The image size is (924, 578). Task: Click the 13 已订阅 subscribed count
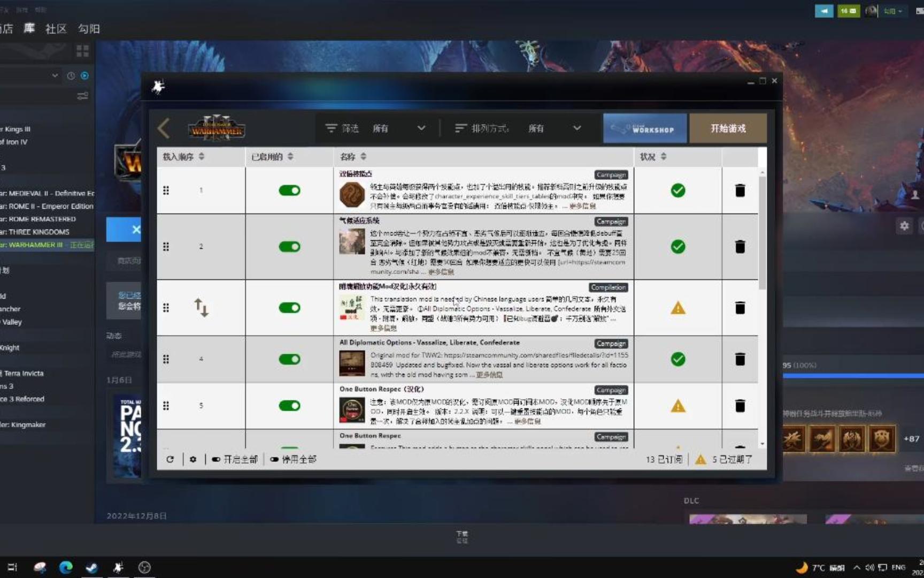[x=664, y=459]
